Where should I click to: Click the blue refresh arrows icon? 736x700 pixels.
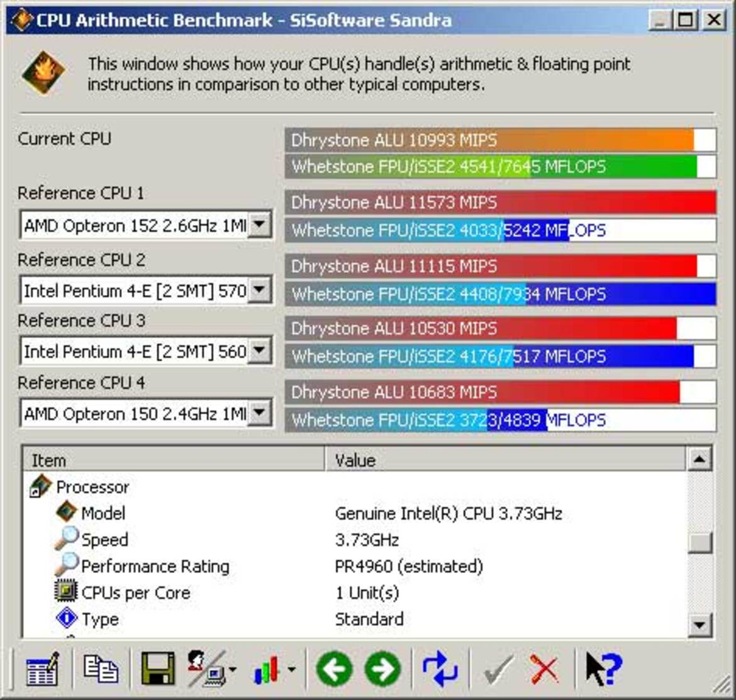(x=440, y=670)
